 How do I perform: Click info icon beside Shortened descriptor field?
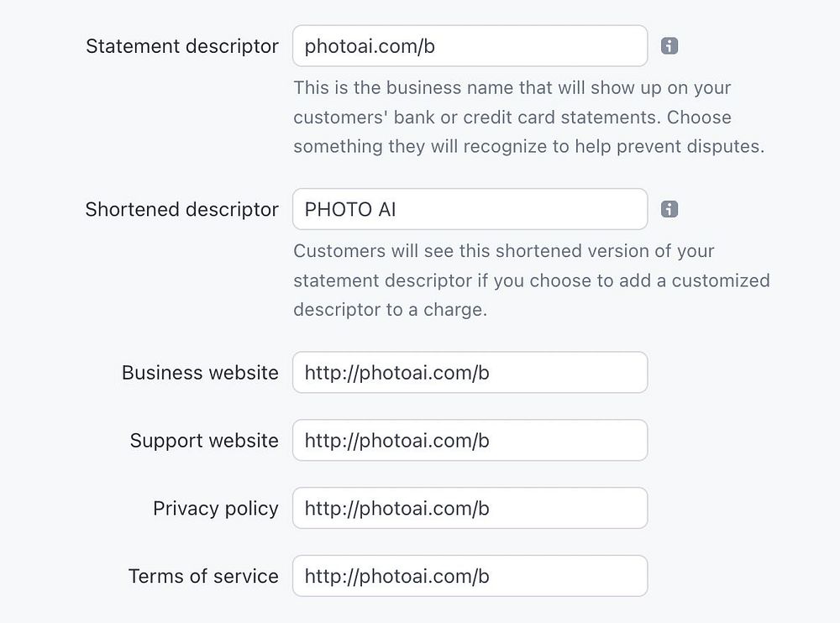pyautogui.click(x=669, y=209)
